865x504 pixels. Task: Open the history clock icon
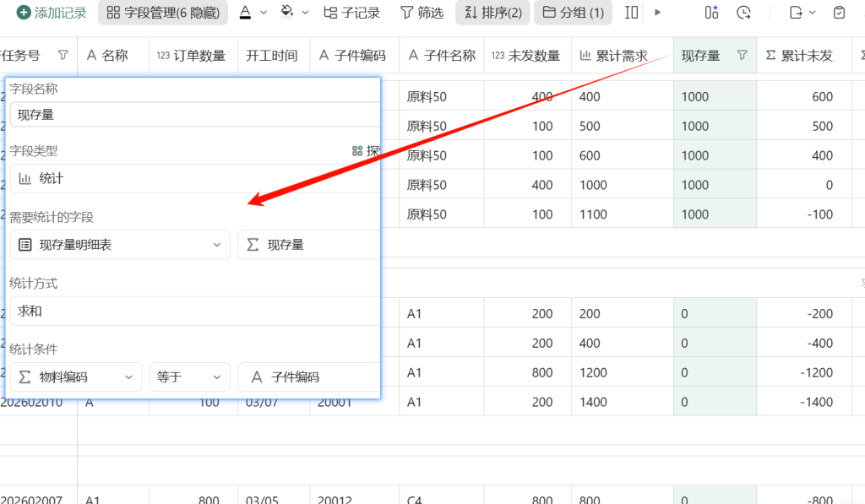[743, 12]
